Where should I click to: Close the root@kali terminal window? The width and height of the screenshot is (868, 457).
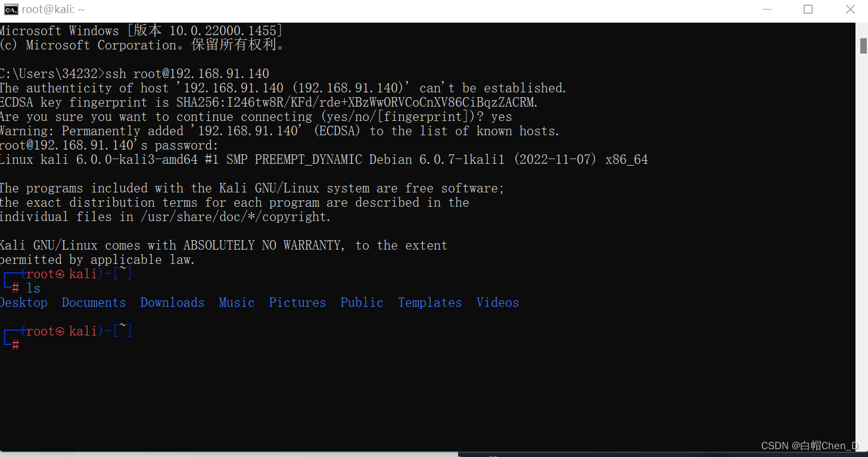tap(850, 9)
